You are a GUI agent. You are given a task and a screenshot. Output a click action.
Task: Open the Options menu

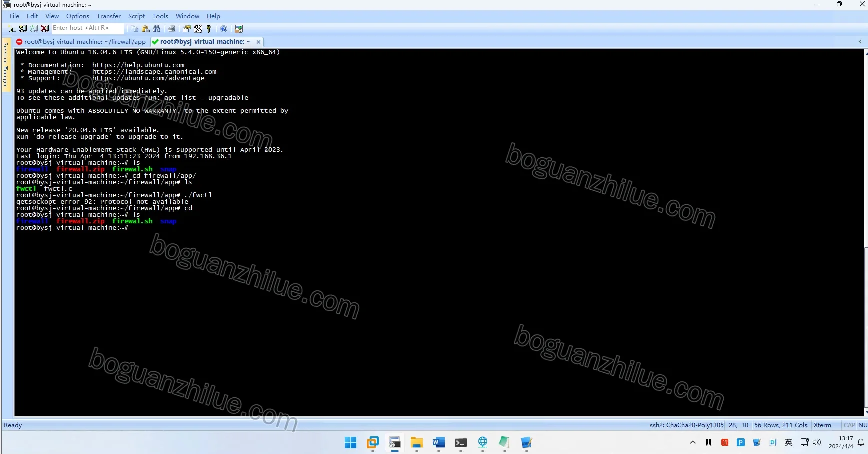click(x=78, y=16)
